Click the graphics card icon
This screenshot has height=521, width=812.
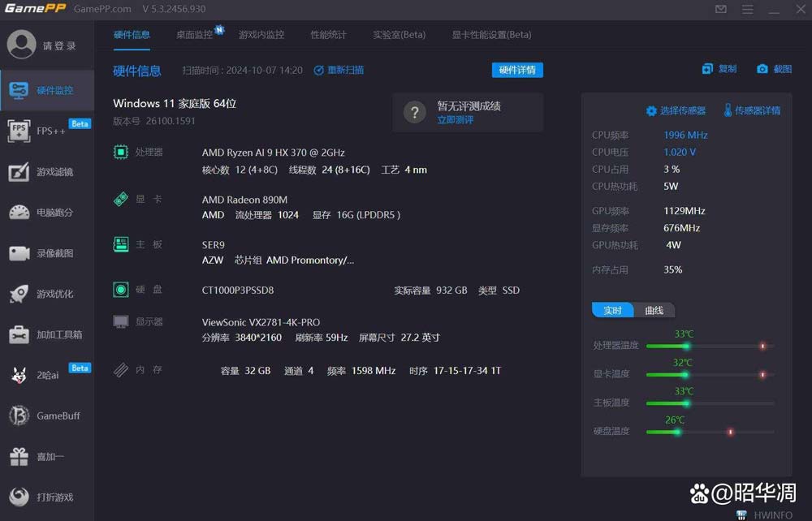point(121,199)
